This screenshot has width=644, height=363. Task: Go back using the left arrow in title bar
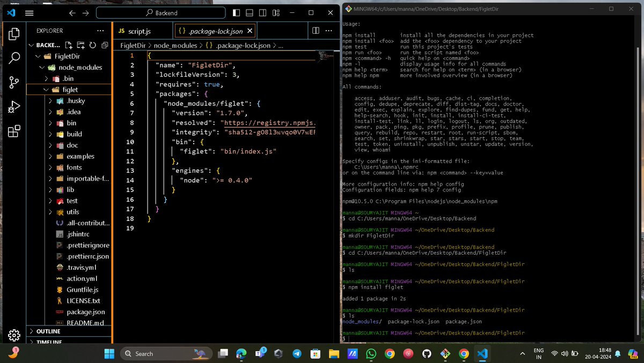(x=72, y=13)
